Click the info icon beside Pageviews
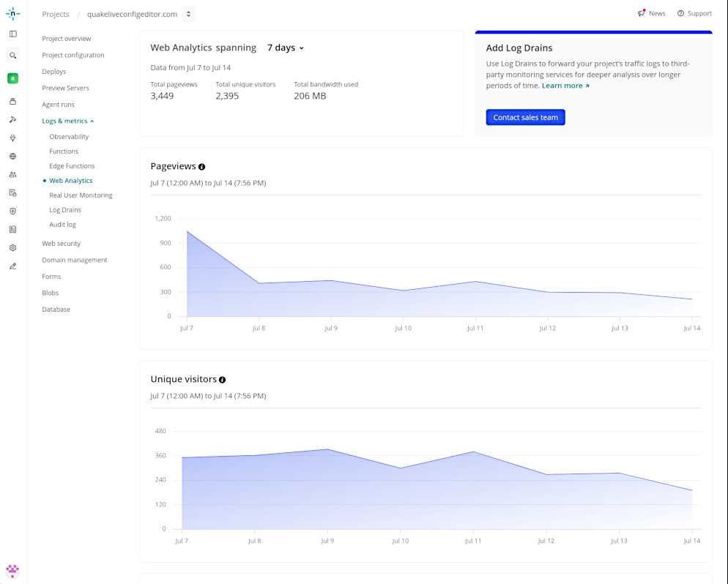 pyautogui.click(x=201, y=167)
